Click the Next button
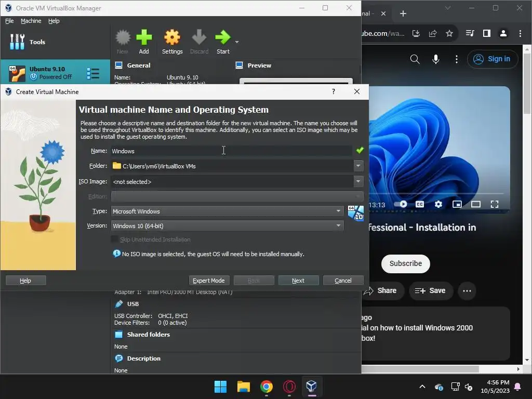 click(298, 280)
